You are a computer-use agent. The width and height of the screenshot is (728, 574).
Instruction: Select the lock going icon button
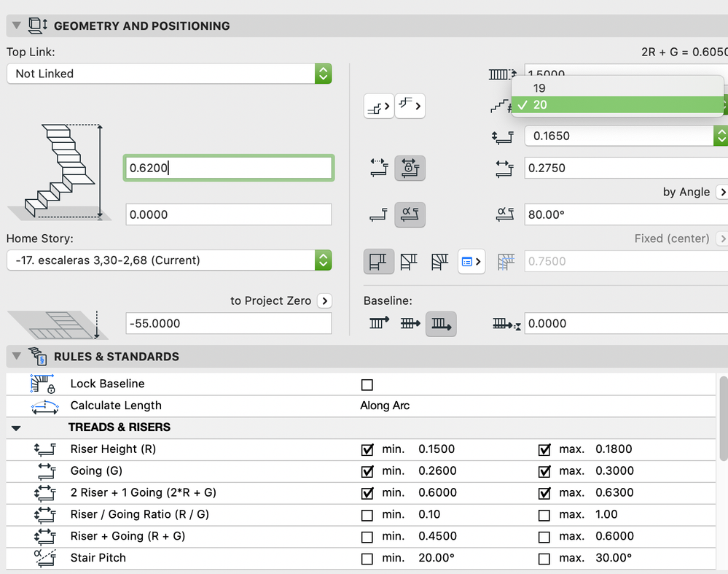tap(410, 168)
